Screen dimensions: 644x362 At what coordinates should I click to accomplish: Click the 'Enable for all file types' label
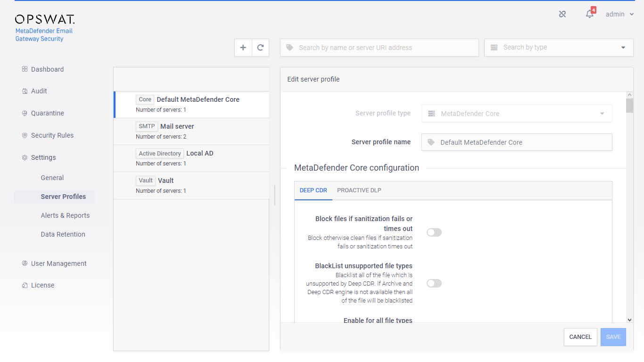378,321
